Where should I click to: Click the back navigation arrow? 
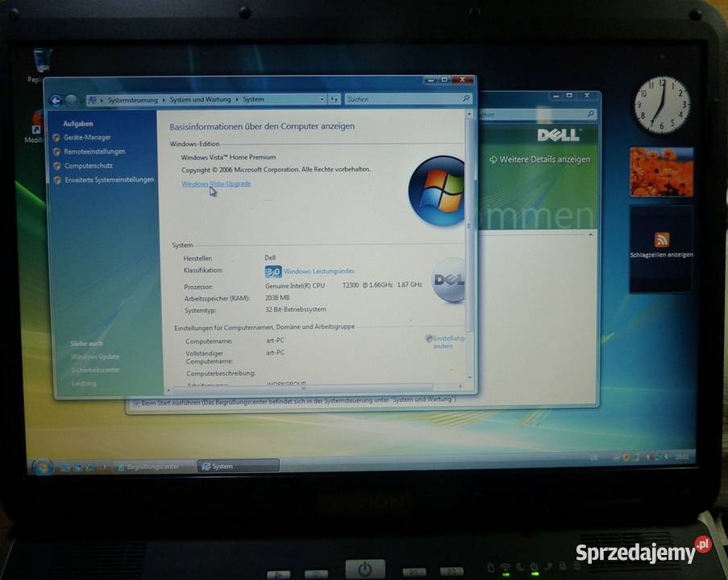[x=56, y=99]
